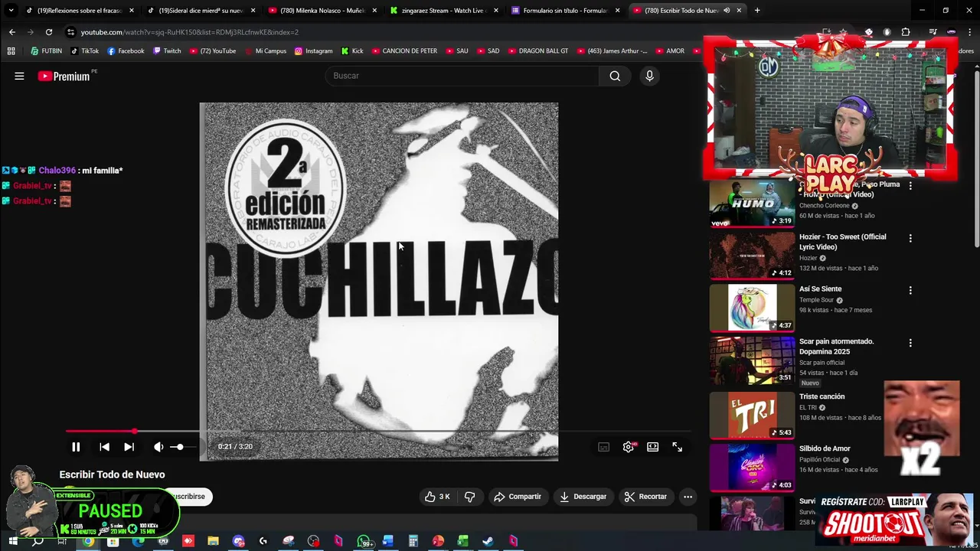
Task: Open Excel from the taskbar
Action: (x=462, y=541)
